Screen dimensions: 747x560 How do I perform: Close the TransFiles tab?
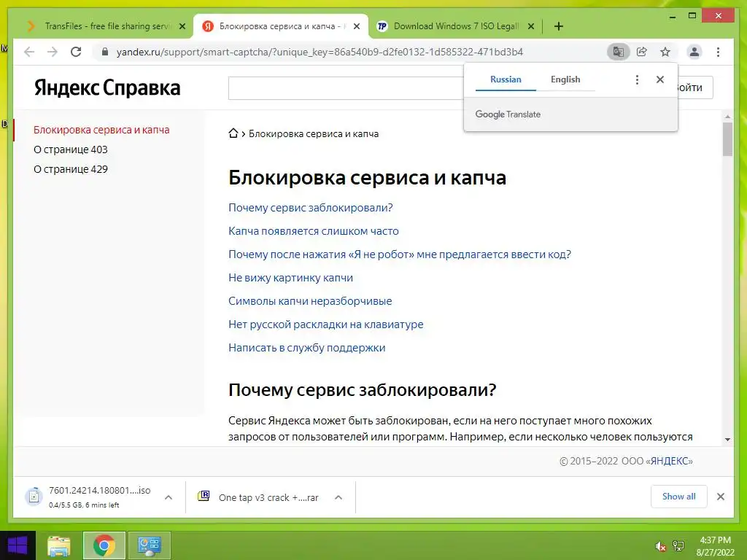click(182, 26)
